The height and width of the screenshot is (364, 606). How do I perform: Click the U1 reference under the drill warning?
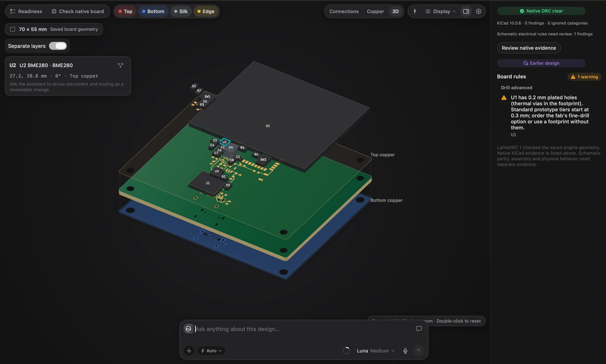[x=513, y=135]
